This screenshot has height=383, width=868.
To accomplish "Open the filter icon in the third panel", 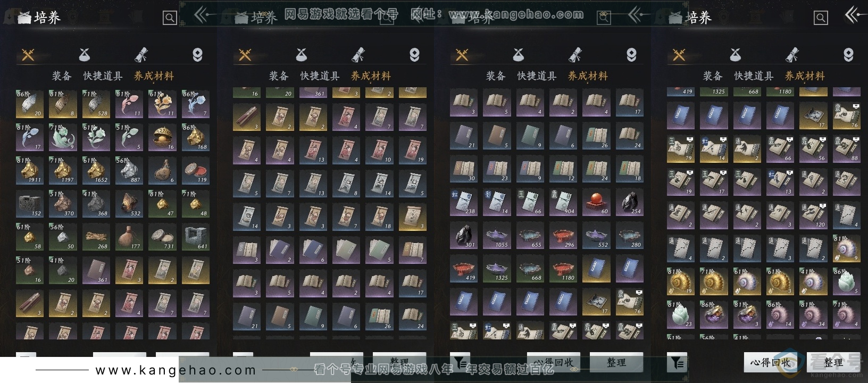I will pyautogui.click(x=460, y=362).
